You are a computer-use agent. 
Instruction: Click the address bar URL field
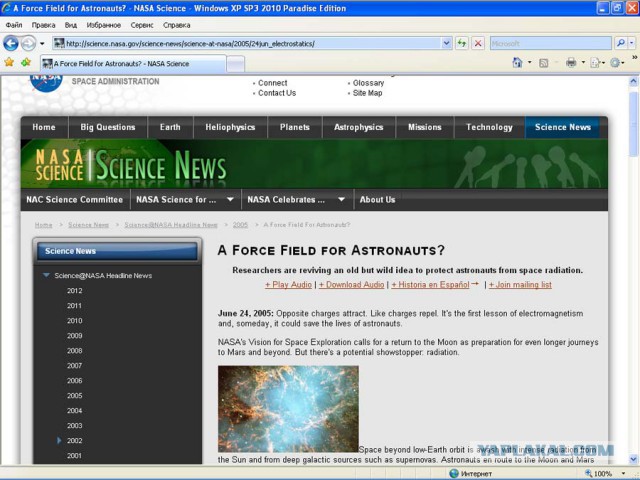coord(247,43)
